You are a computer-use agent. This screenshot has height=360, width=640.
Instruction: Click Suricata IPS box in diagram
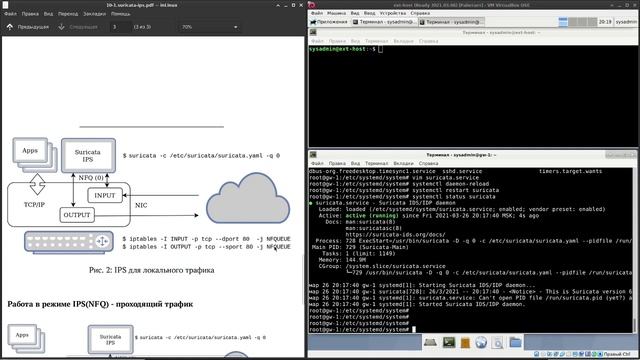tap(88, 156)
